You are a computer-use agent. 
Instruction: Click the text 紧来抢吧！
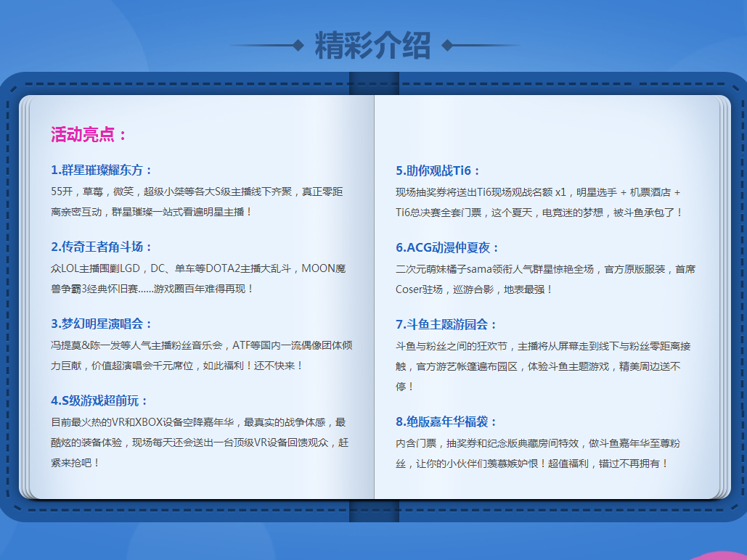[x=75, y=462]
